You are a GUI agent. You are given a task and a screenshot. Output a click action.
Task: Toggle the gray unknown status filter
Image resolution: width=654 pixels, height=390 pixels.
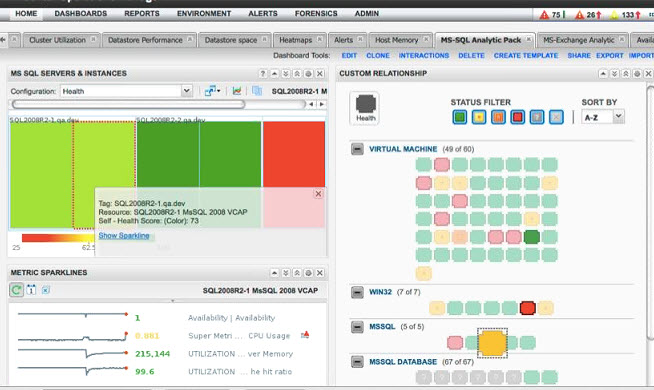point(536,117)
